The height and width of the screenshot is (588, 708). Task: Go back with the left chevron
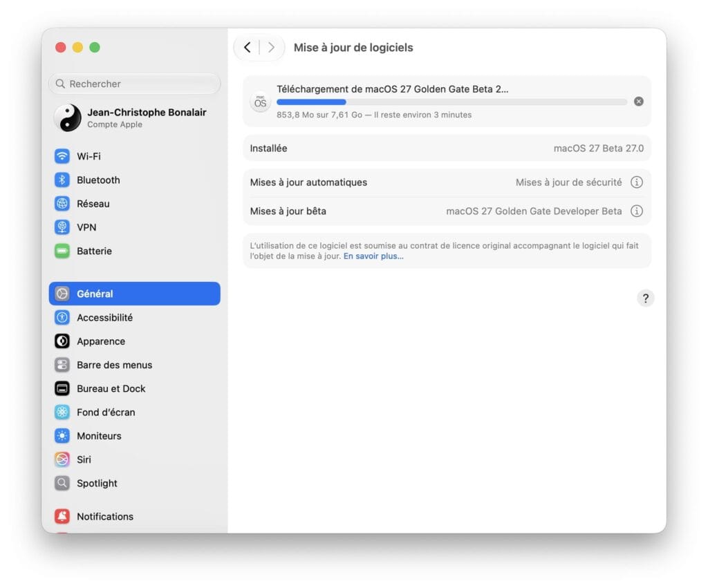tap(247, 48)
